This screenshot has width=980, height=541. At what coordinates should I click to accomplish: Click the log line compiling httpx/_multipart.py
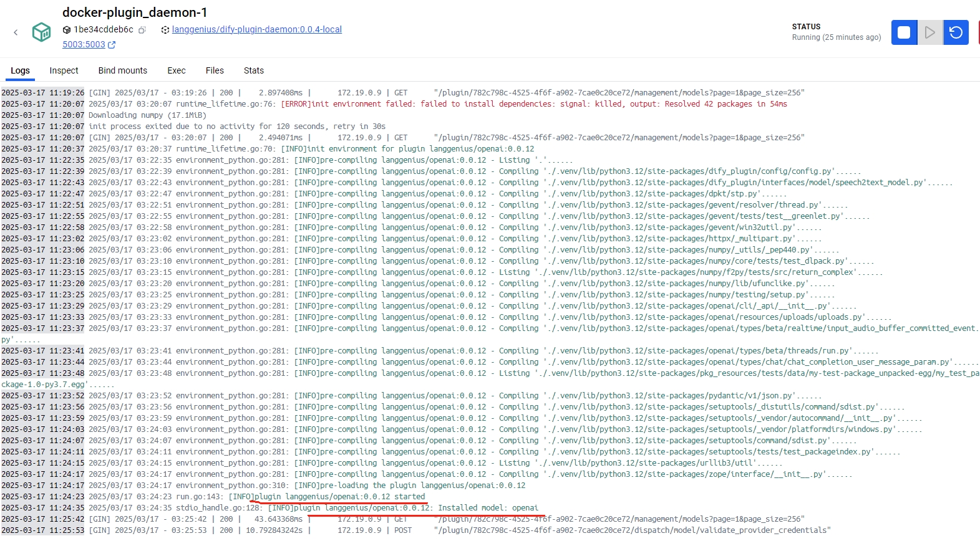pyautogui.click(x=412, y=239)
